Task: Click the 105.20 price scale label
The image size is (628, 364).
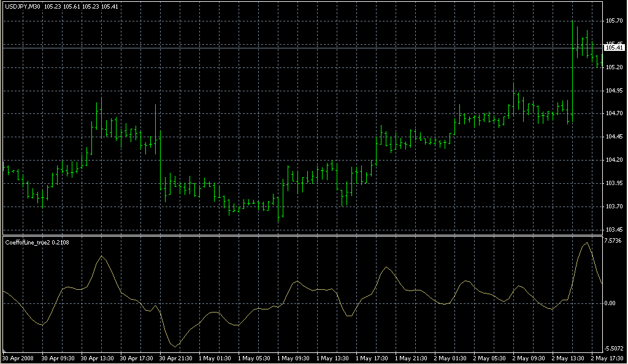Action: 614,67
